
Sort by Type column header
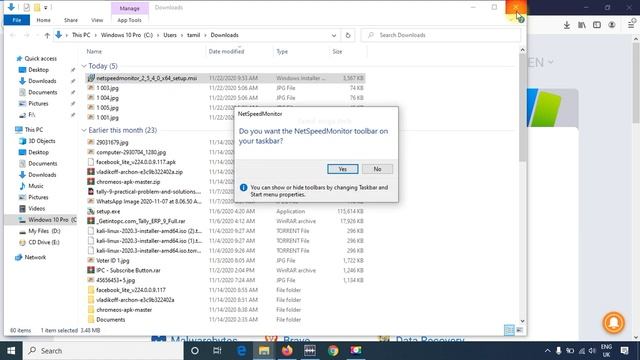click(282, 51)
